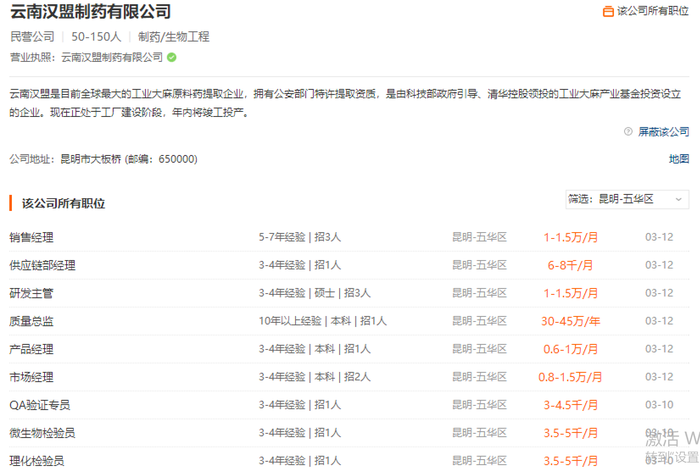Open the 该公司所有职位 link at top right
The width and height of the screenshot is (700, 474).
point(653,11)
